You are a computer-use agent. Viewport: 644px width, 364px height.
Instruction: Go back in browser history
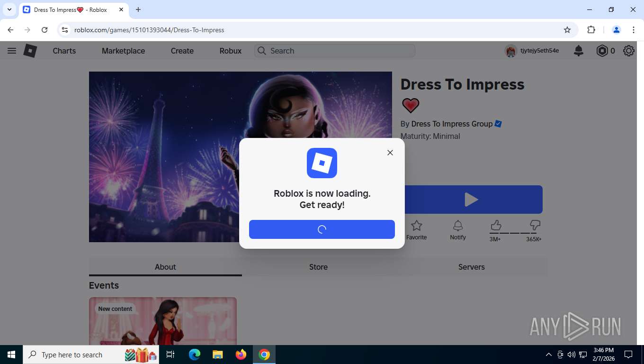pos(10,30)
